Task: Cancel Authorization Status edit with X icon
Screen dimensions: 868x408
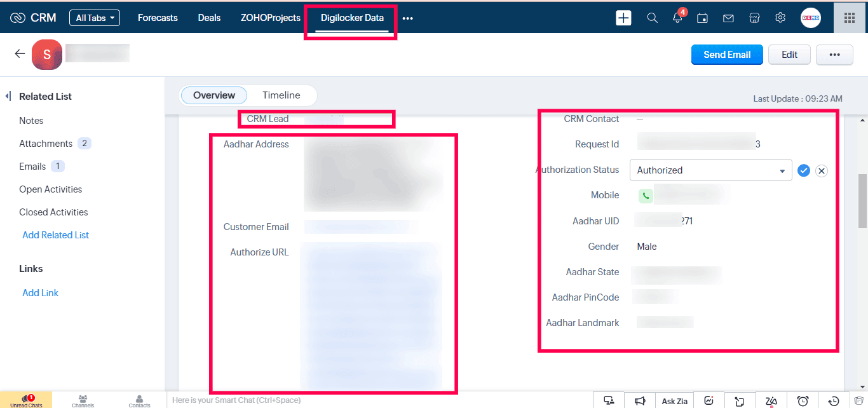Action: click(x=822, y=170)
